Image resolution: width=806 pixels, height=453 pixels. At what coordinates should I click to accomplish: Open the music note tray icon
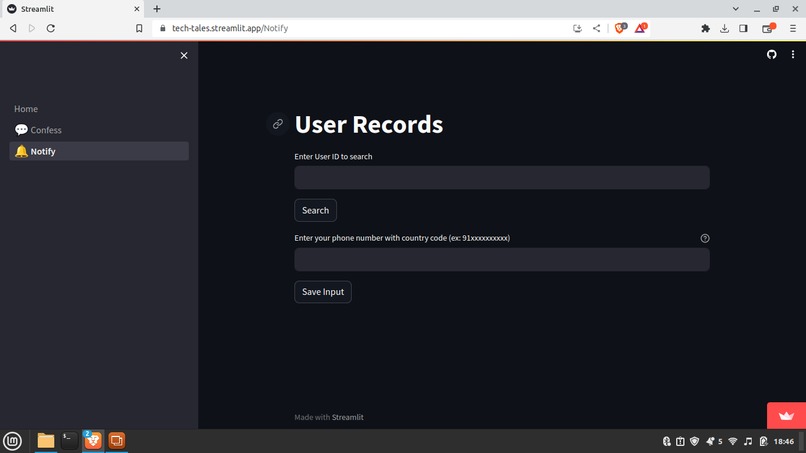[x=748, y=441]
